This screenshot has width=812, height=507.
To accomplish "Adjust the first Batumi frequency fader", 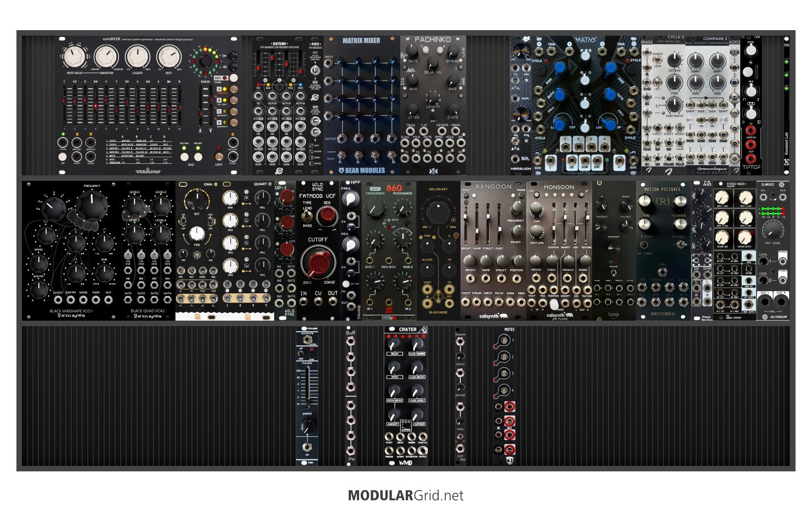I will tap(259, 65).
